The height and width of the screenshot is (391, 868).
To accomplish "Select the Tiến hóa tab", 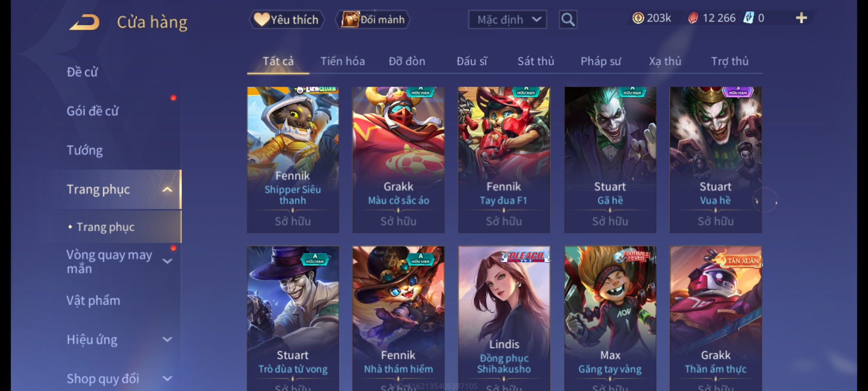I will (x=342, y=61).
